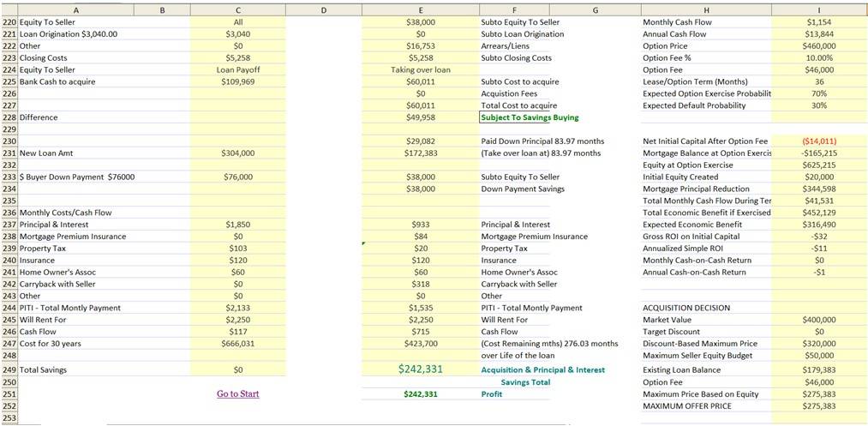The image size is (868, 426).
Task: Select the Net Initial Capital ($14,011) cell
Action: 819,141
